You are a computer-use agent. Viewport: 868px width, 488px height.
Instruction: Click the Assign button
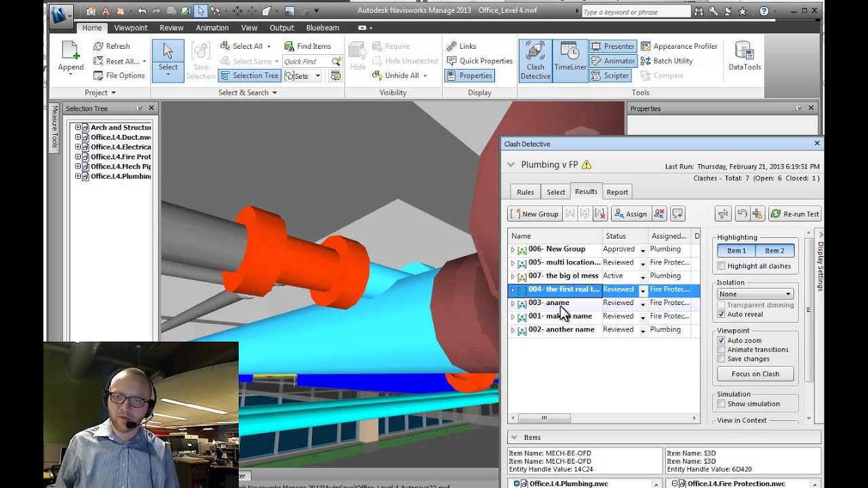(x=630, y=213)
